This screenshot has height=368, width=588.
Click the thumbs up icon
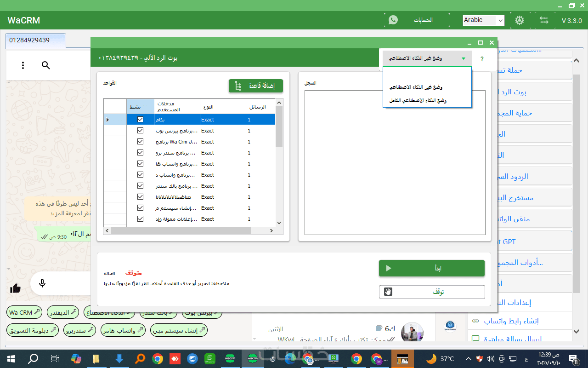point(15,288)
